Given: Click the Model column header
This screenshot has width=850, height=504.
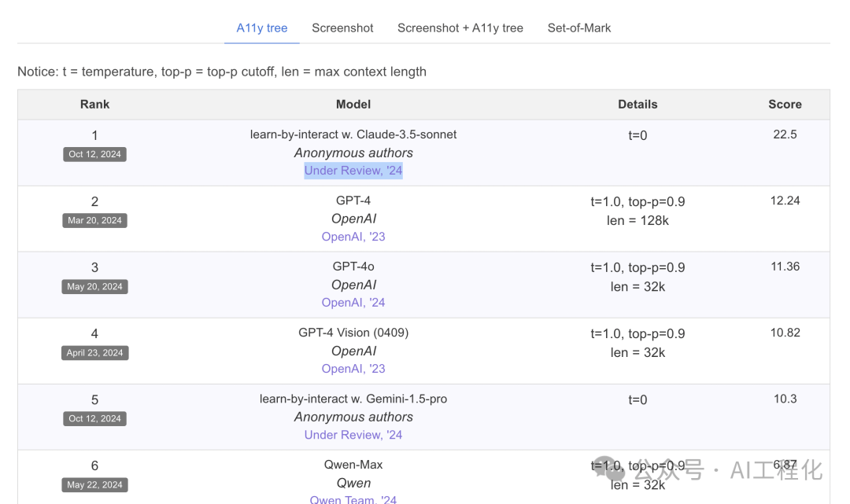Looking at the screenshot, I should click(x=353, y=105).
